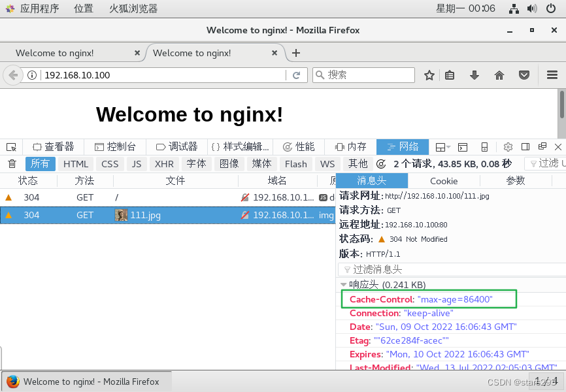
Task: Go to the home page icon
Action: (499, 75)
